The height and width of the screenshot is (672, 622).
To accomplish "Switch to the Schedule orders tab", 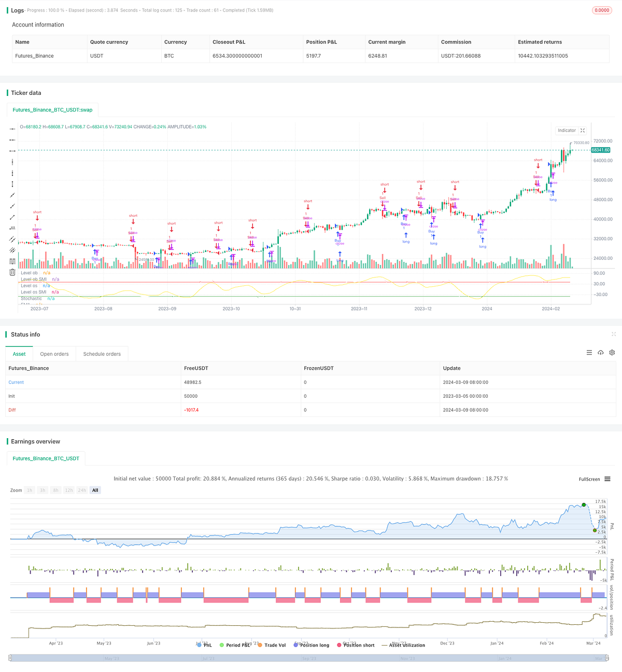I will [x=102, y=354].
